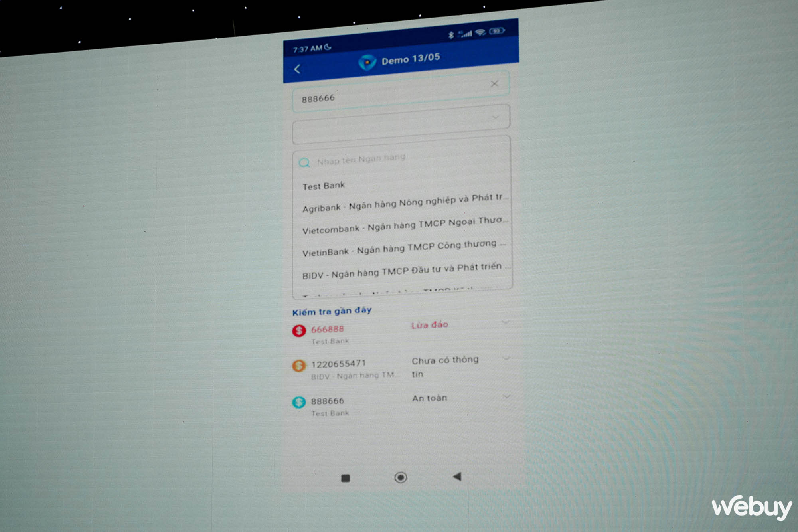Click the Kiểm tra gần đây heading

(332, 311)
